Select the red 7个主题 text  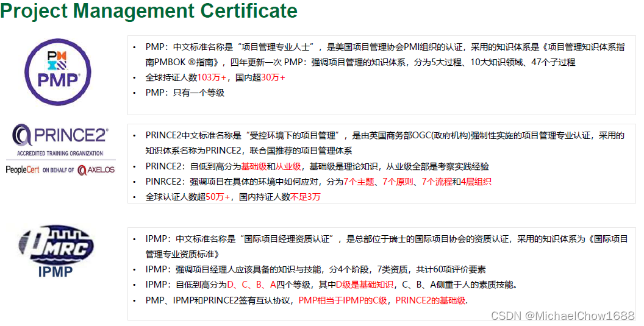click(359, 182)
